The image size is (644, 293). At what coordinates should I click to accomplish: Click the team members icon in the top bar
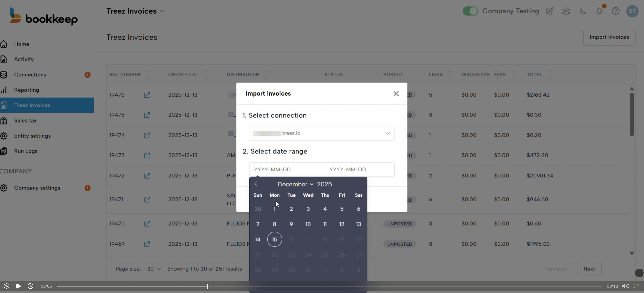566,11
